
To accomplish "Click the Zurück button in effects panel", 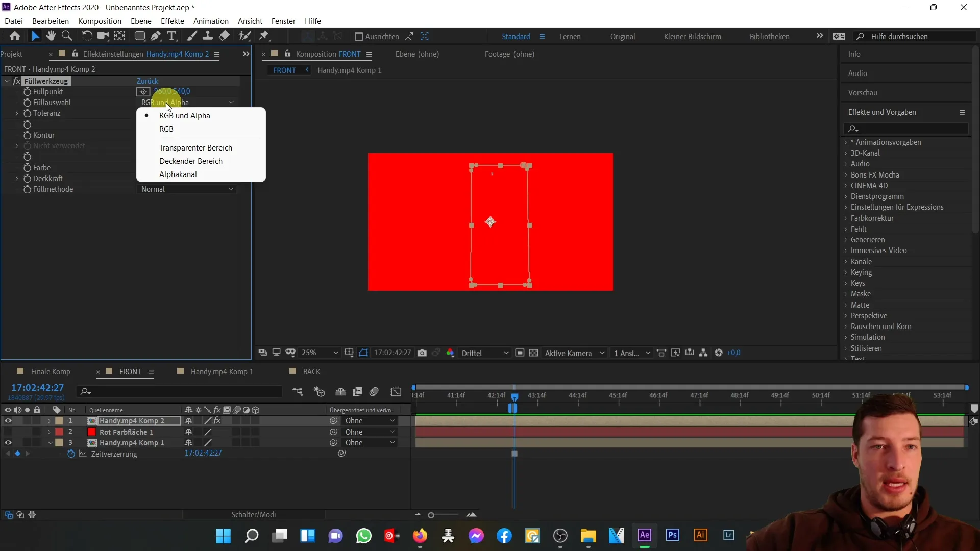I will tap(148, 81).
